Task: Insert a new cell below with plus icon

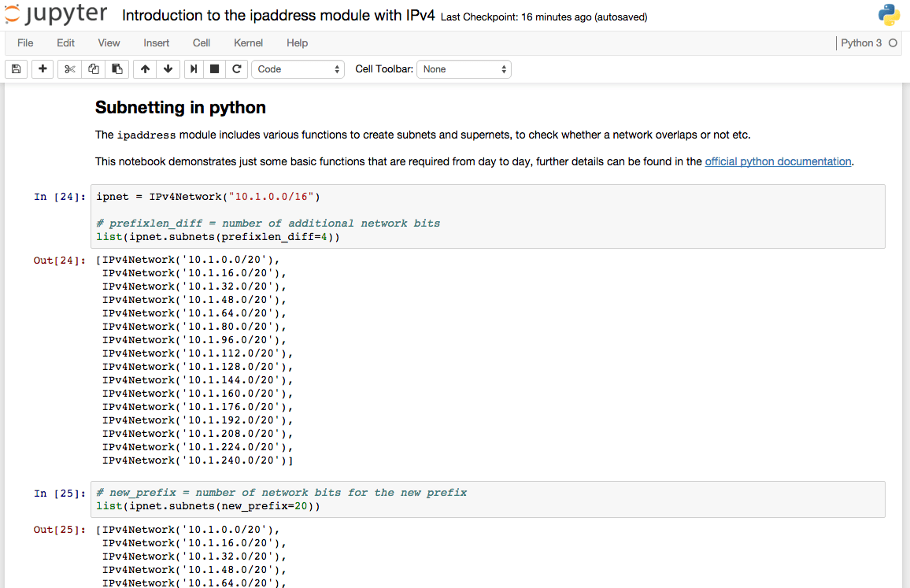Action: point(43,68)
